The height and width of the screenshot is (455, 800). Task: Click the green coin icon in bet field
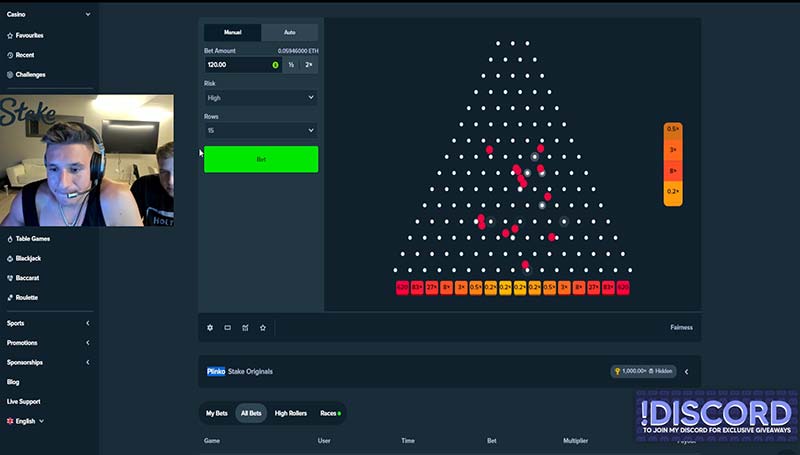[x=276, y=65]
